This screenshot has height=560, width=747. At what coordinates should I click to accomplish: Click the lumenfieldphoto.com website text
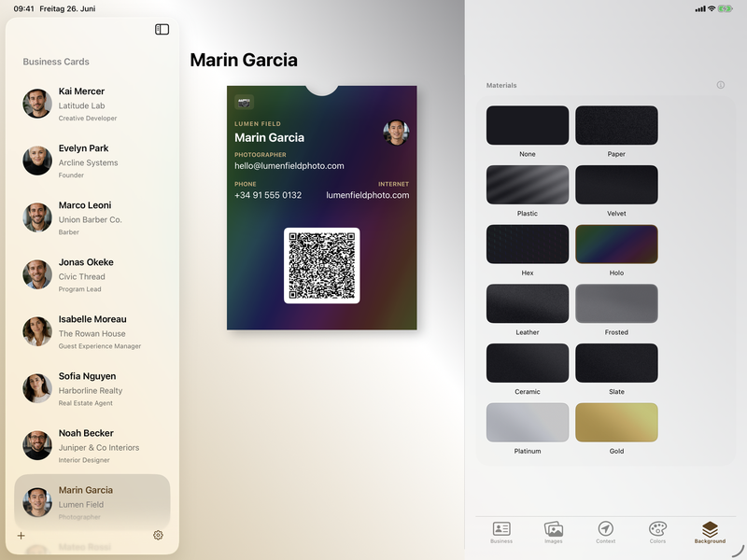coord(367,195)
